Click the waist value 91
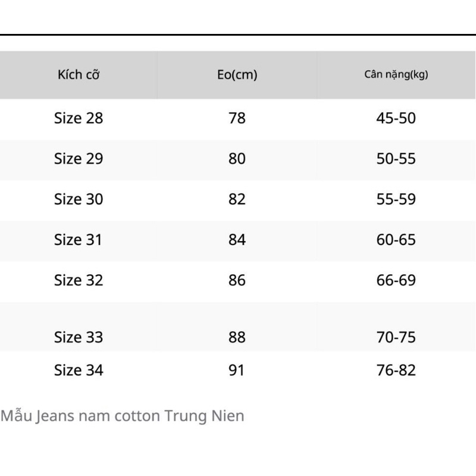 click(237, 370)
